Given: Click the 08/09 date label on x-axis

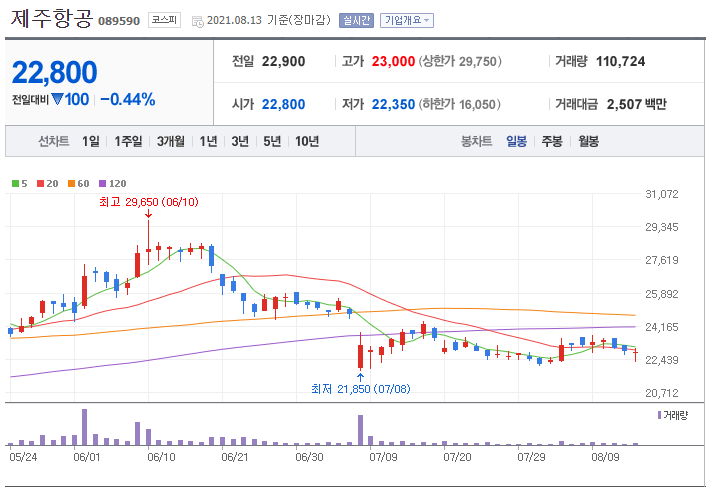Looking at the screenshot, I should pyautogui.click(x=605, y=457).
